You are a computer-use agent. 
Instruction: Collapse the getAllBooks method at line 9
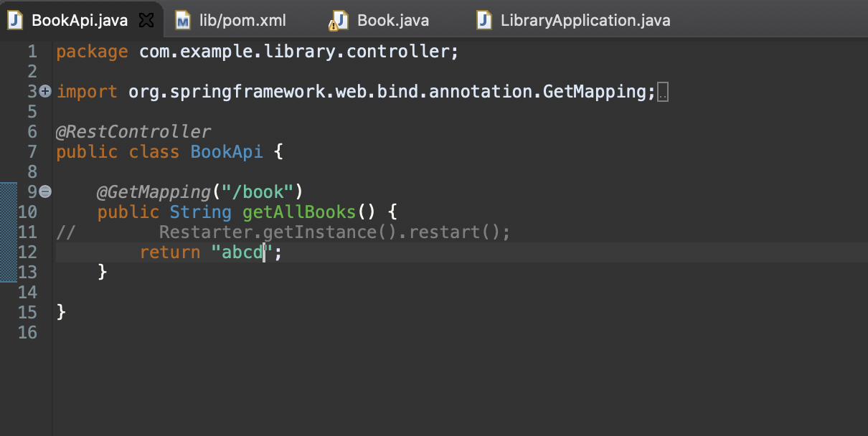tap(45, 191)
